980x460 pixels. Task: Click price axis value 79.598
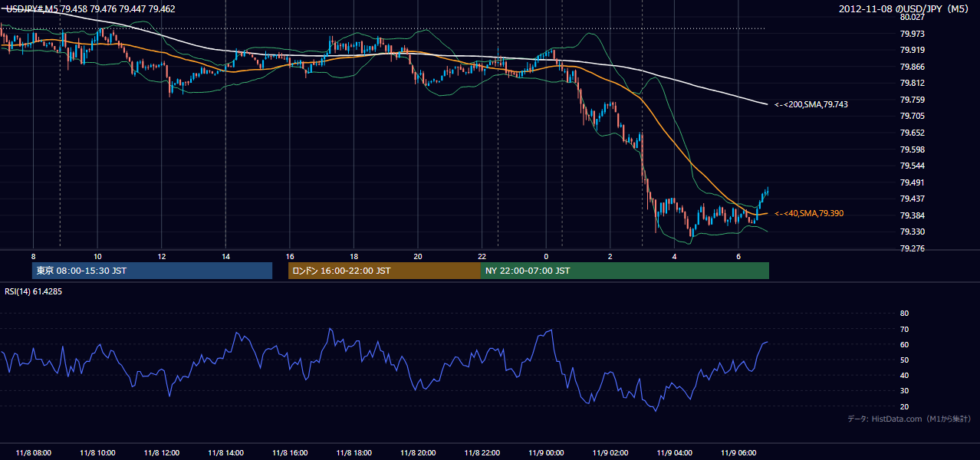[912, 149]
